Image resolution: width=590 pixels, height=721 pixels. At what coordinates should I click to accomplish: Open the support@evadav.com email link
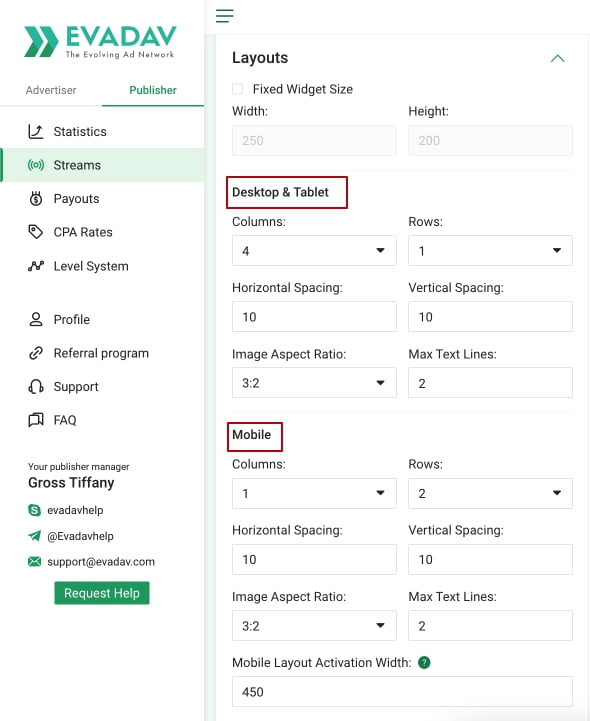coord(101,561)
